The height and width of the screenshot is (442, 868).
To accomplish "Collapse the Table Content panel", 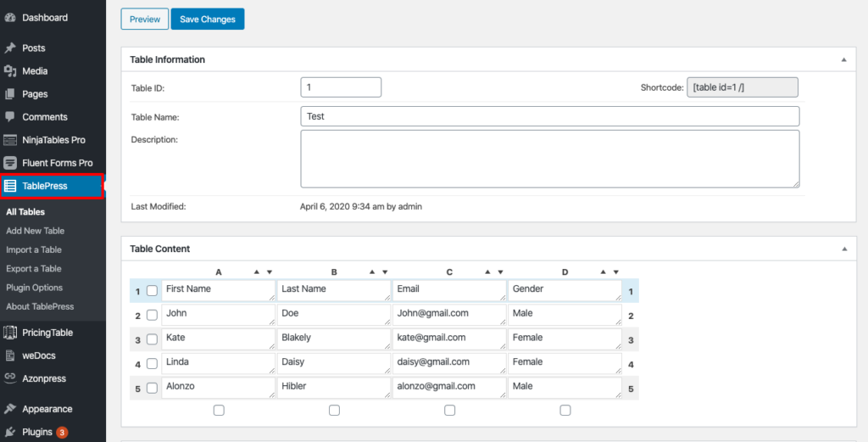I will click(843, 249).
